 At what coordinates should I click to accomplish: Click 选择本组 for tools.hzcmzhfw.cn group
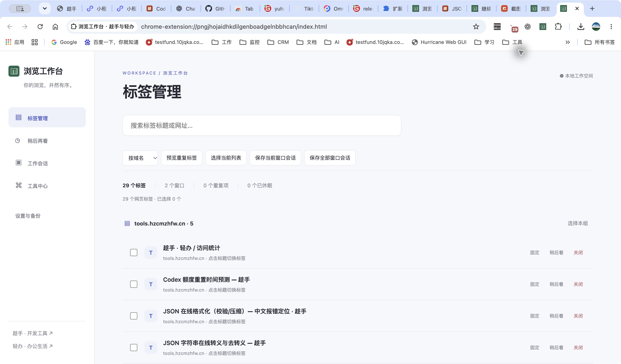click(578, 223)
